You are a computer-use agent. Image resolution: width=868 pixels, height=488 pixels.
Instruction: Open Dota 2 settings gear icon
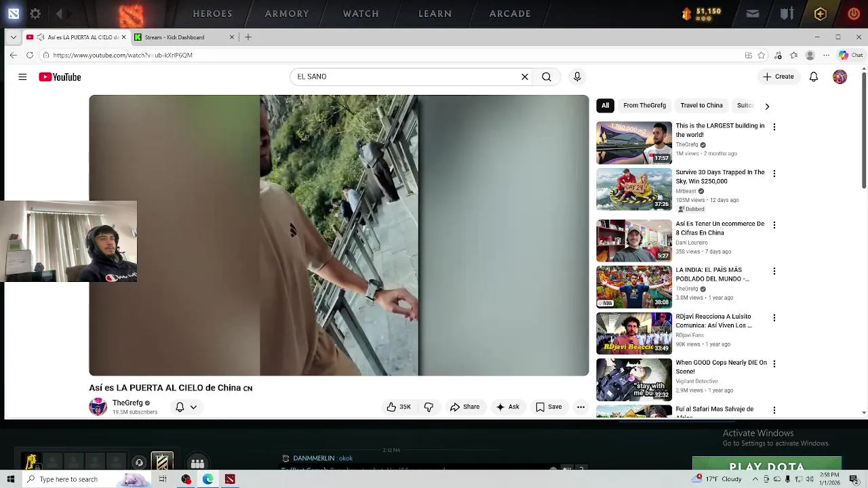click(x=35, y=14)
